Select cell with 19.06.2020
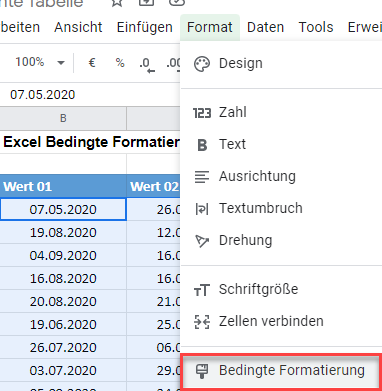 [63, 324]
